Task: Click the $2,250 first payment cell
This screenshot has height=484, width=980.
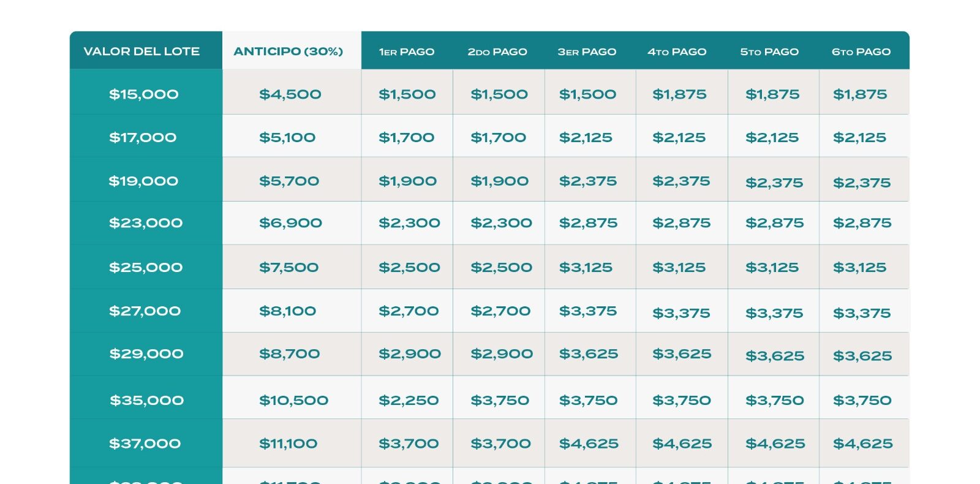Action: (407, 398)
